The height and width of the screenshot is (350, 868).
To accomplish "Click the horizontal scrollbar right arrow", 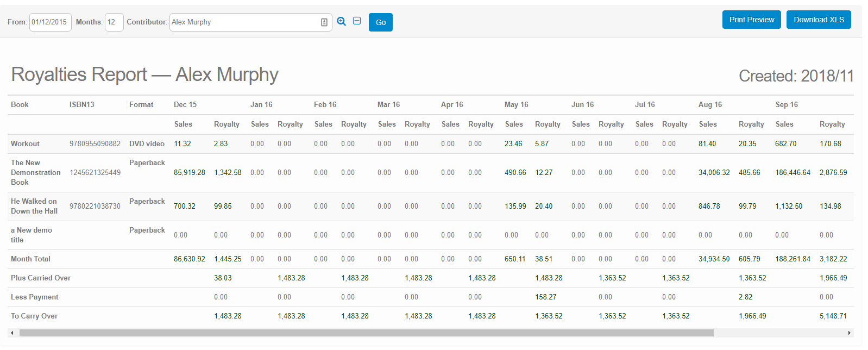I will (849, 333).
